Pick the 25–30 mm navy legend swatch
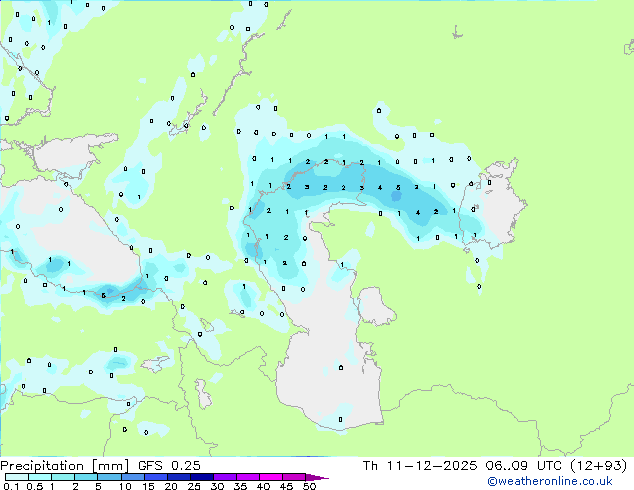Viewport: 634px width, 490px height. 202,477
